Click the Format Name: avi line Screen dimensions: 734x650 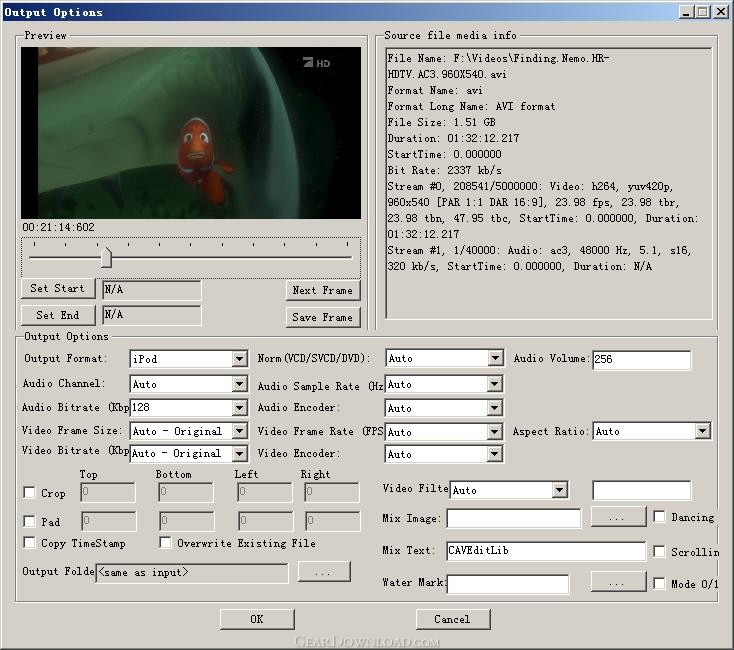click(x=435, y=91)
